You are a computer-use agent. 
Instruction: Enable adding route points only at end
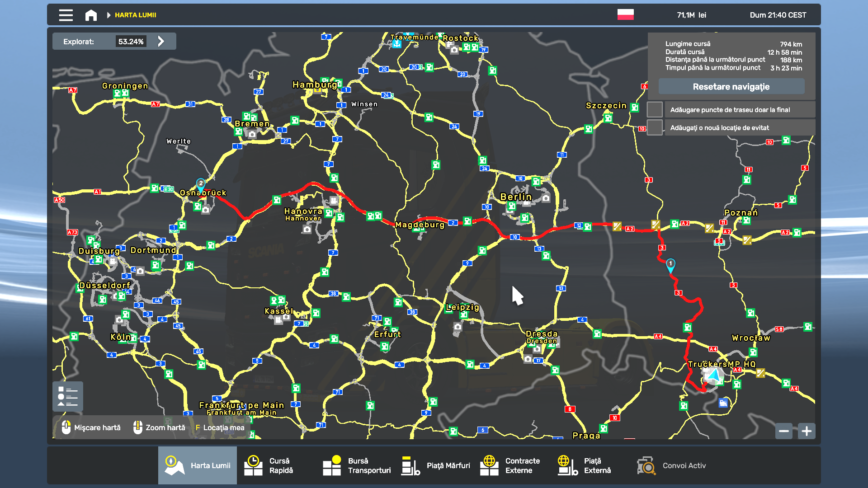coord(655,110)
